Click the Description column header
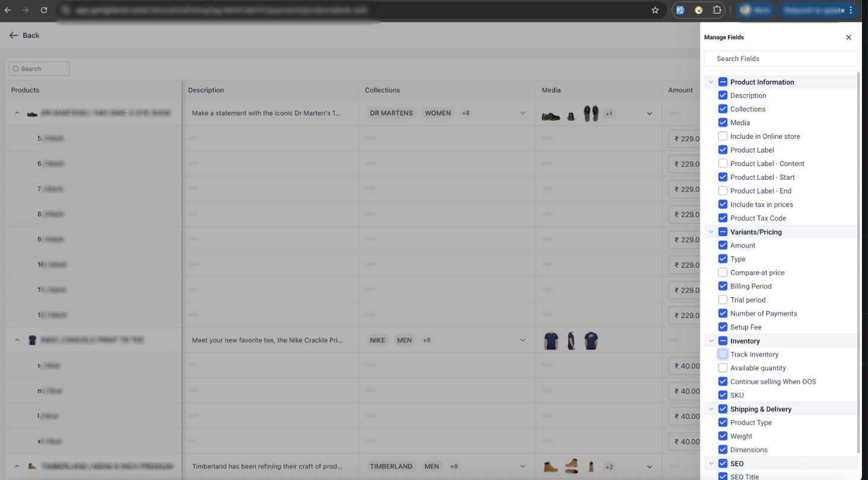The height and width of the screenshot is (480, 868). pos(206,90)
